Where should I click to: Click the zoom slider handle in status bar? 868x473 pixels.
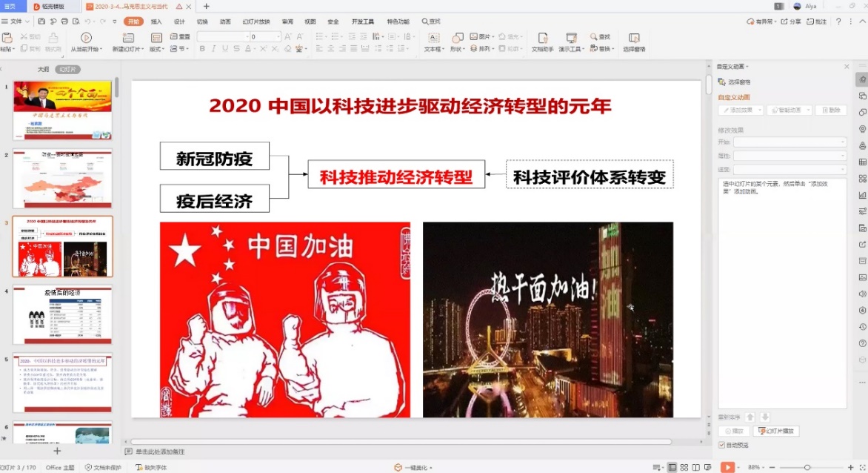807,467
